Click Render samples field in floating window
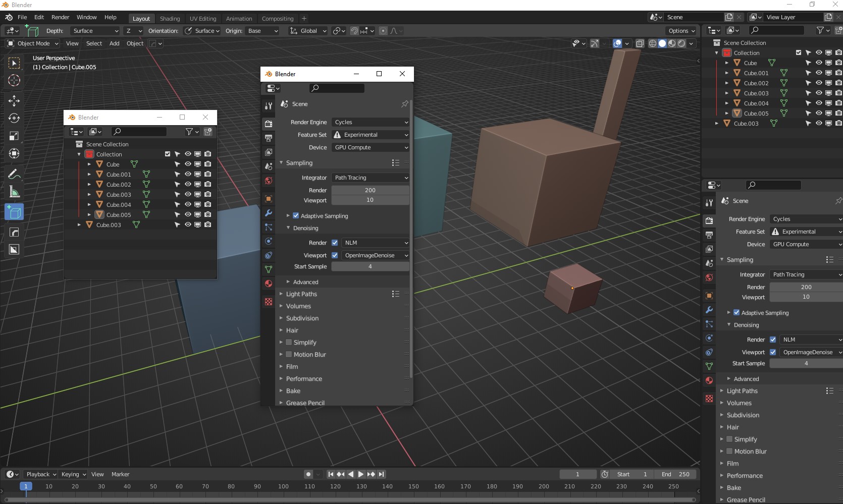 coord(371,190)
